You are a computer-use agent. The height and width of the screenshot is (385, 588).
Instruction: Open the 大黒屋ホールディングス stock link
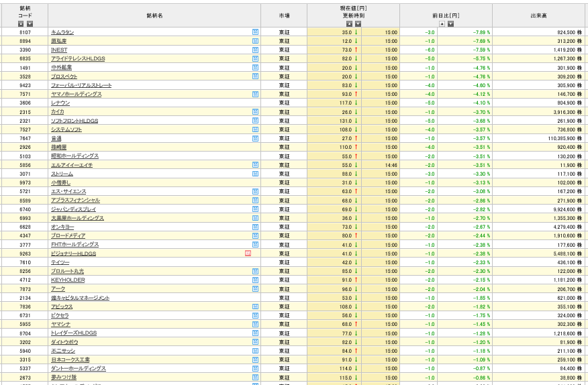77,218
